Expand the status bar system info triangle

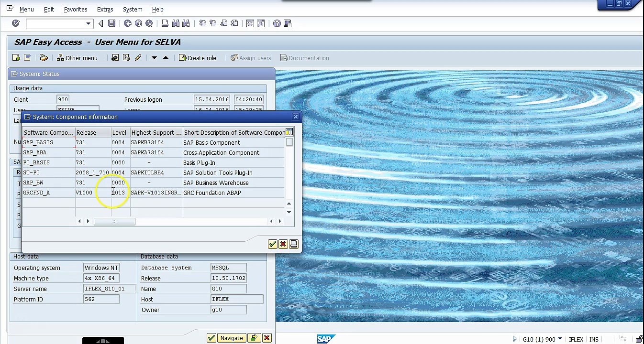514,339
